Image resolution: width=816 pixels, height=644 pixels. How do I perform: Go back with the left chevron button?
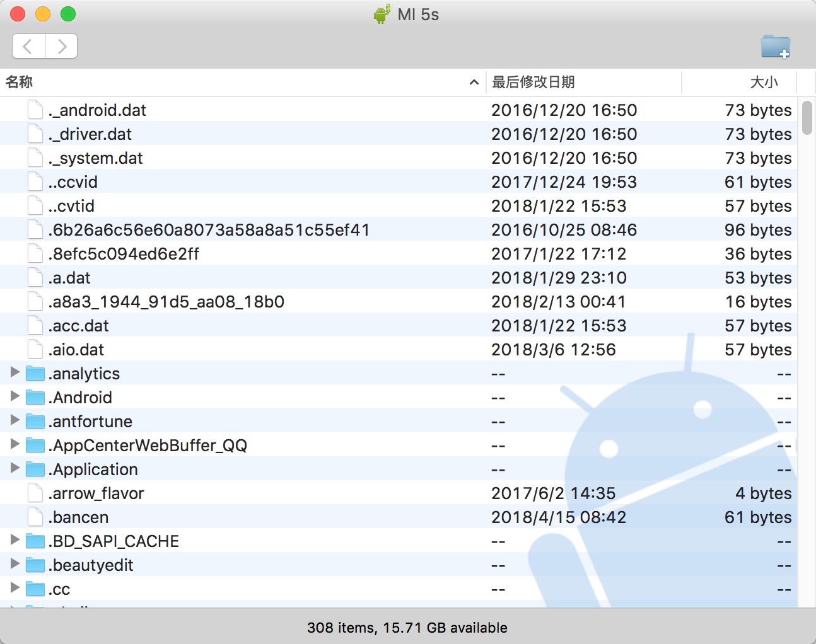pos(28,46)
